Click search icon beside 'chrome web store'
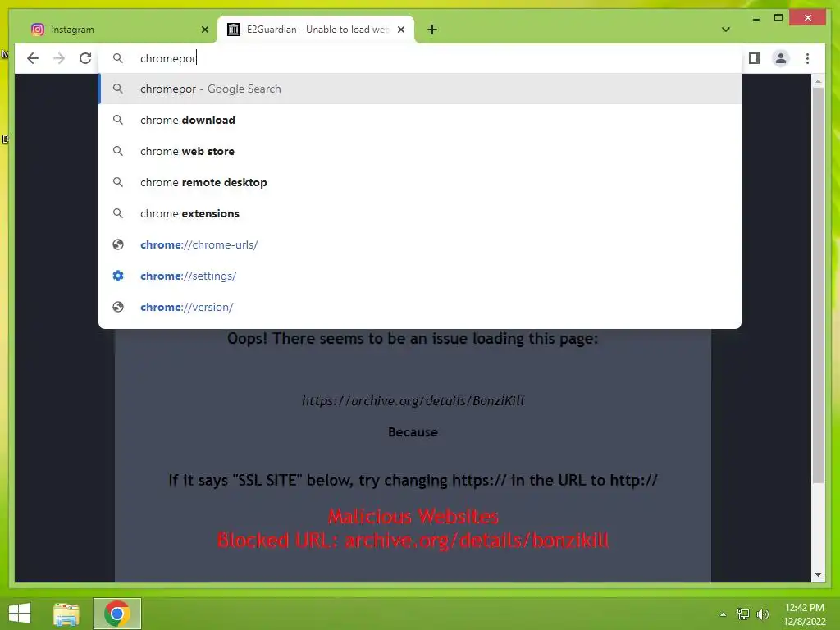This screenshot has width=840, height=630. [118, 151]
